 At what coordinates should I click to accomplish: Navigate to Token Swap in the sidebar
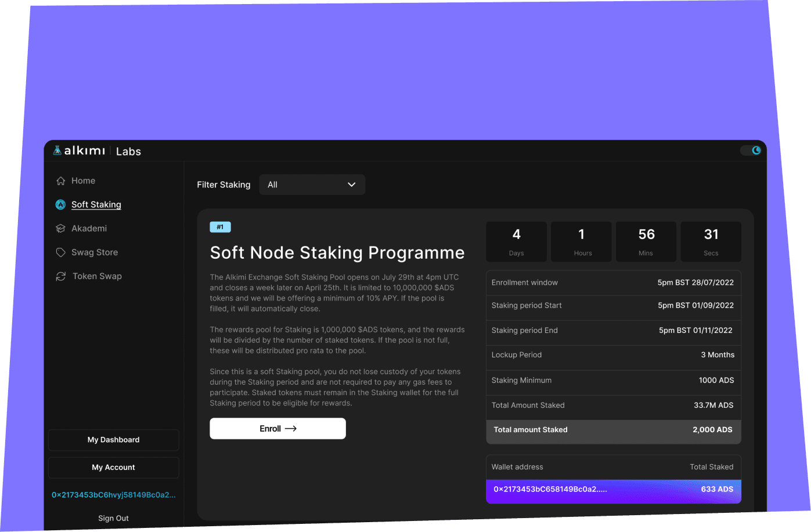(97, 276)
